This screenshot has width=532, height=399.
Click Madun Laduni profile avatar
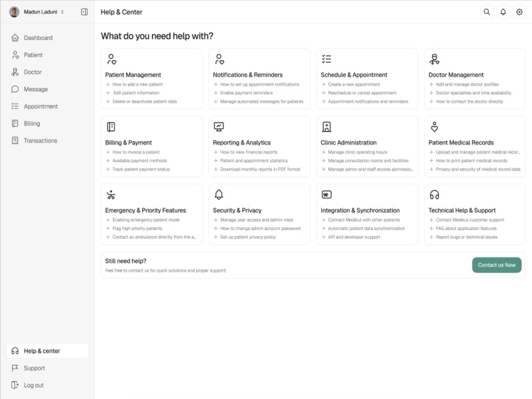point(14,12)
